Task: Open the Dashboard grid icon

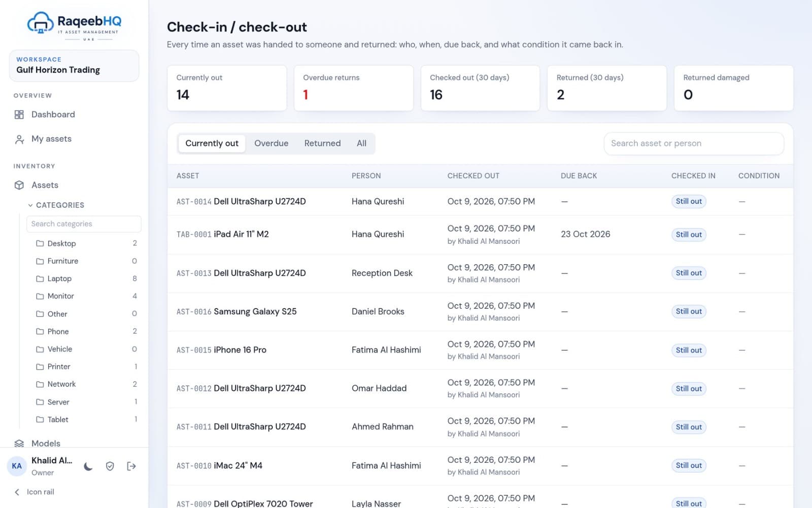Action: 19,115
